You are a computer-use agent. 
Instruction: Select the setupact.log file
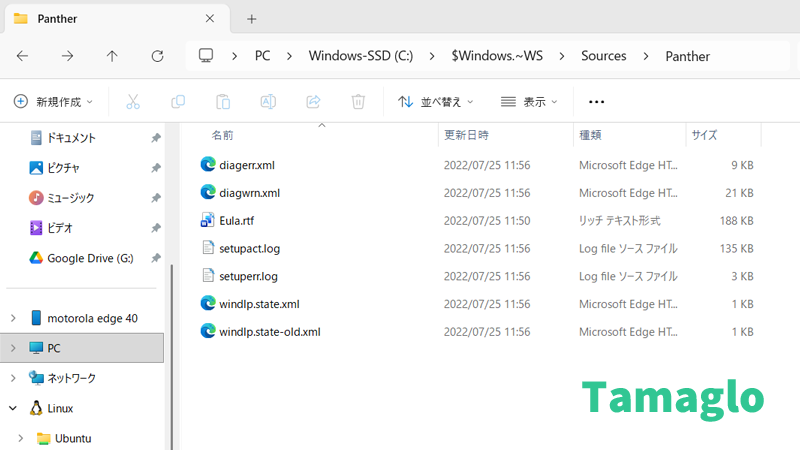250,248
